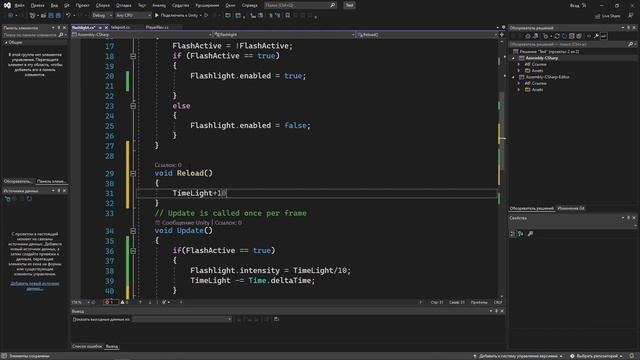Open the output source dropdown in Вывод

182,319
